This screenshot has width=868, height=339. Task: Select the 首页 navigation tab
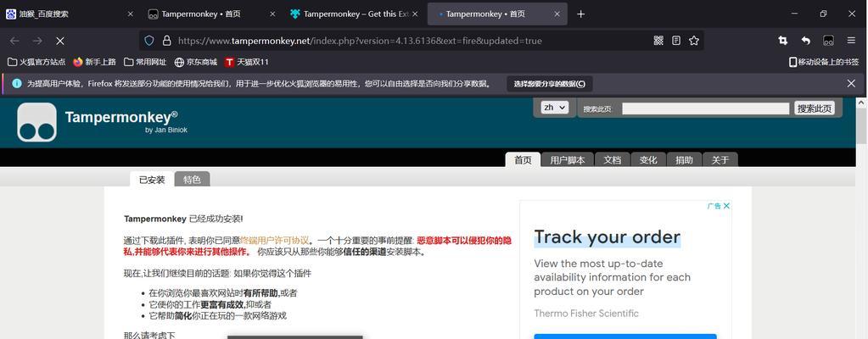coord(524,160)
